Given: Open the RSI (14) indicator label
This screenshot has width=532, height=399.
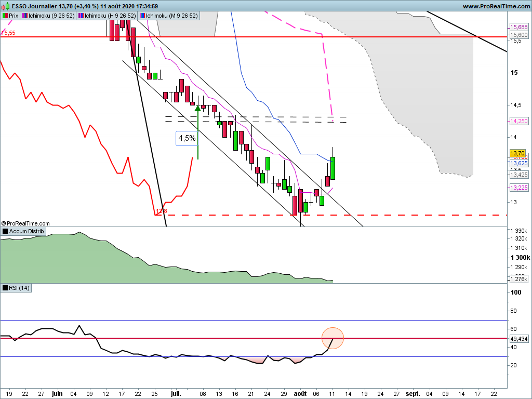Looking at the screenshot, I should coord(16,288).
